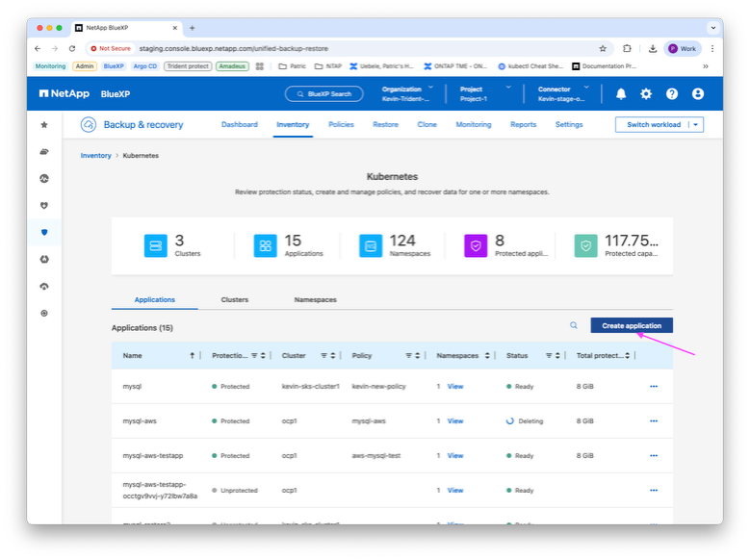The image size is (750, 560).
Task: Click the search magnifier above applications table
Action: [574, 325]
